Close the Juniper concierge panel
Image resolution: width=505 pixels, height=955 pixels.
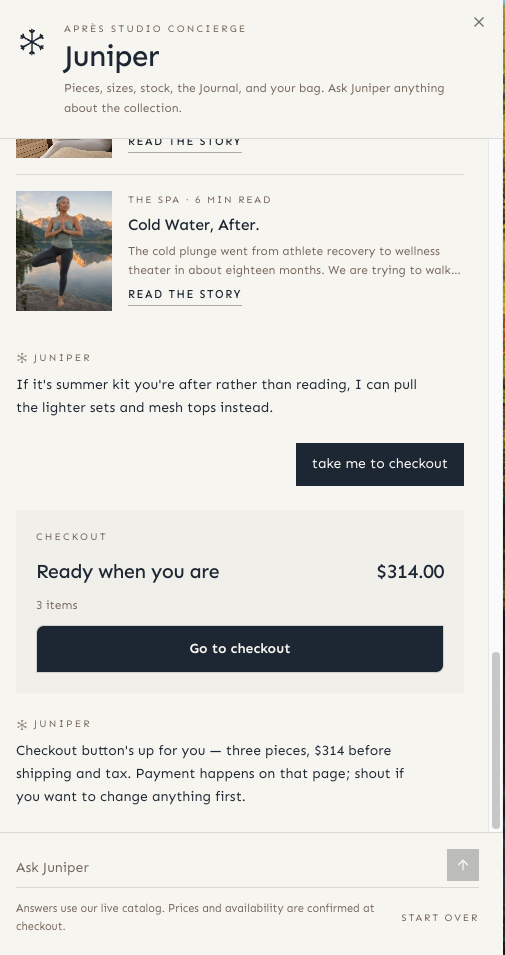[x=479, y=22]
